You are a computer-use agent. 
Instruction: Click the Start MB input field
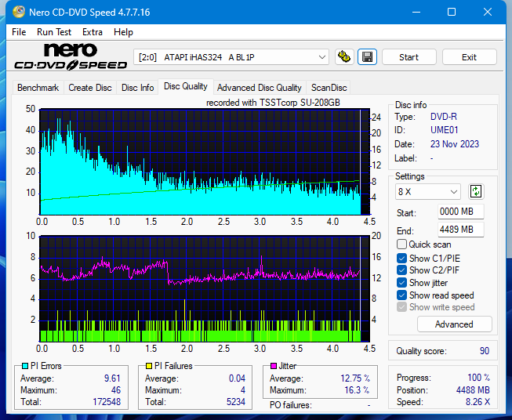[x=460, y=212]
